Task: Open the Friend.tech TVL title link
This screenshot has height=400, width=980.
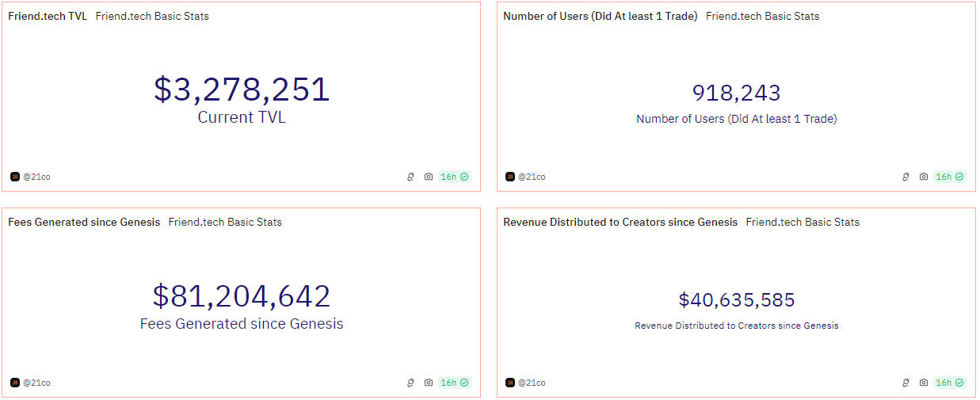Action: coord(48,16)
